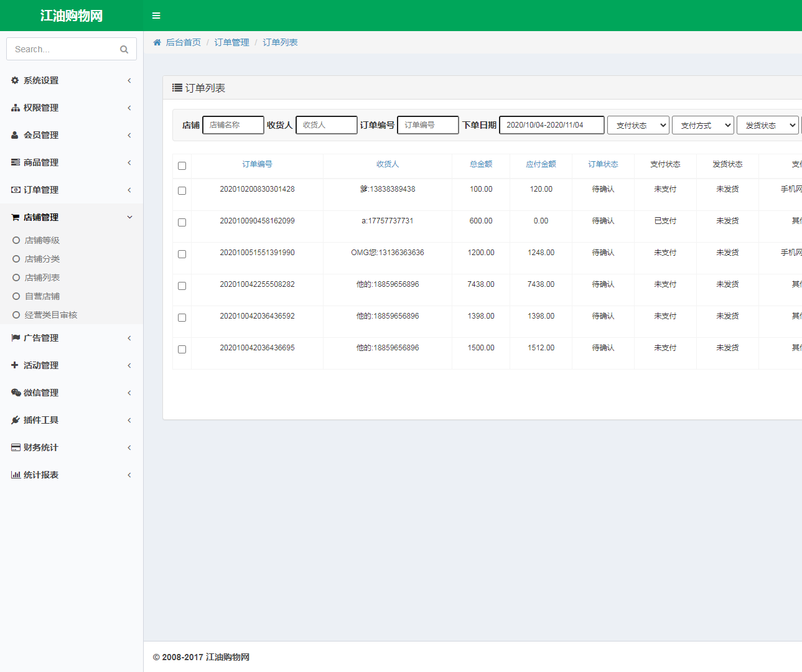Screen dimensions: 802x672
Task: Click the sitemap icon for 权限管理
Action: tap(16, 108)
